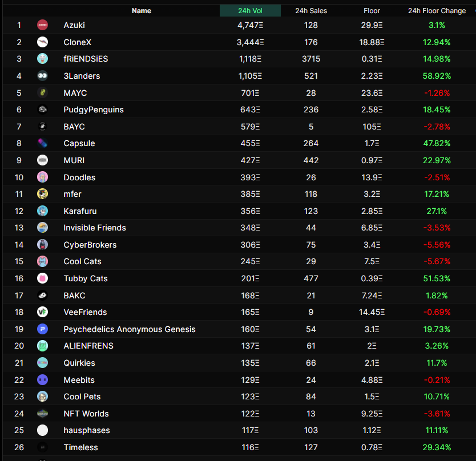The image size is (476, 461).
Task: Open the Cool Pets avatar icon
Action: click(x=42, y=396)
